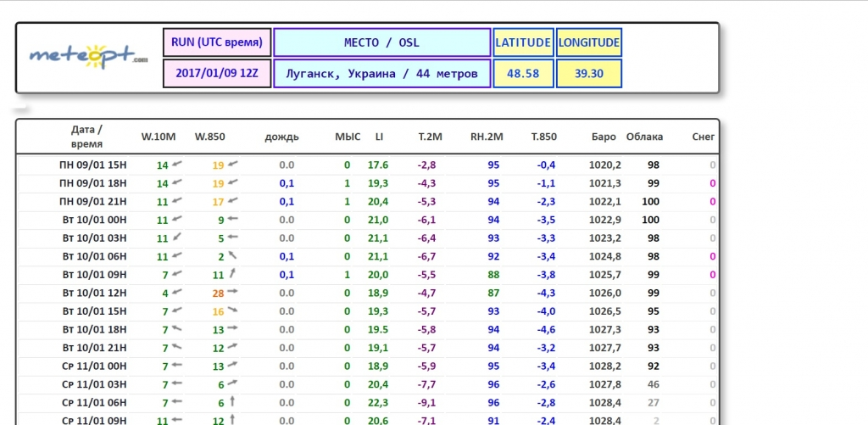Click the LONGITUDE label box

point(589,42)
